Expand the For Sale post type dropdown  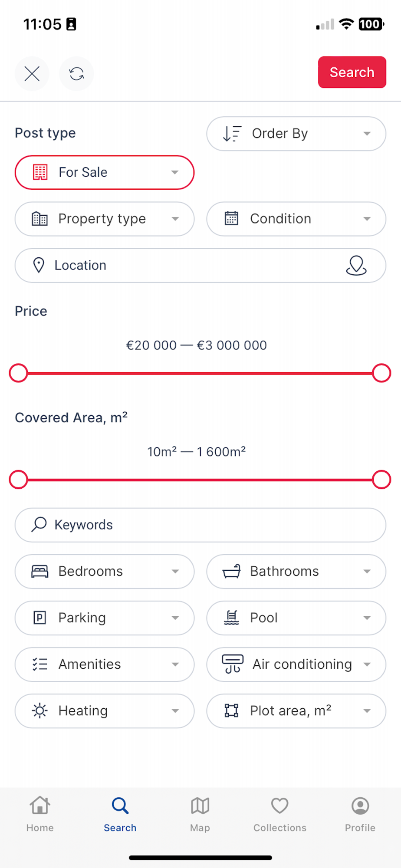[105, 172]
